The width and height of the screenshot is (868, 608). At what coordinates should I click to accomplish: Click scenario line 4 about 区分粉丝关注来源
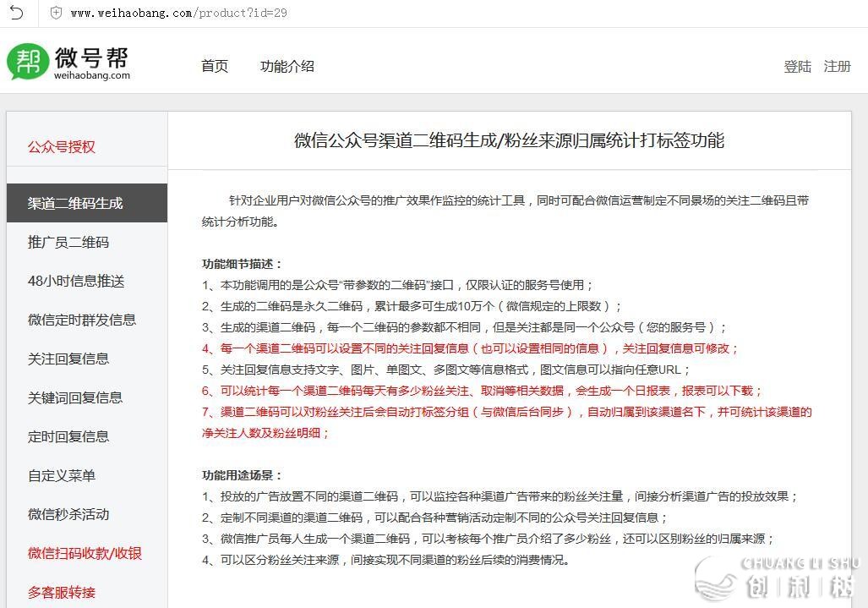point(386,560)
